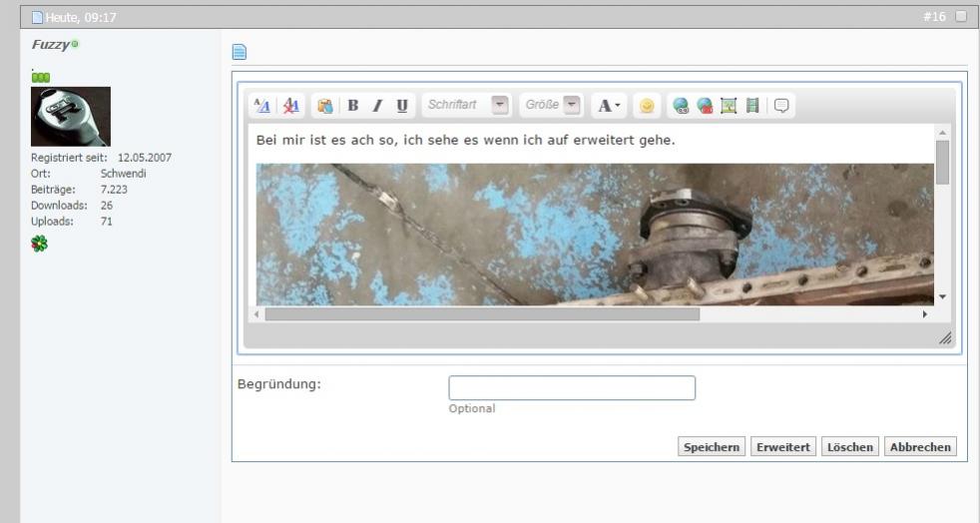The width and height of the screenshot is (980, 523).
Task: Click the insert image icon
Action: click(728, 105)
